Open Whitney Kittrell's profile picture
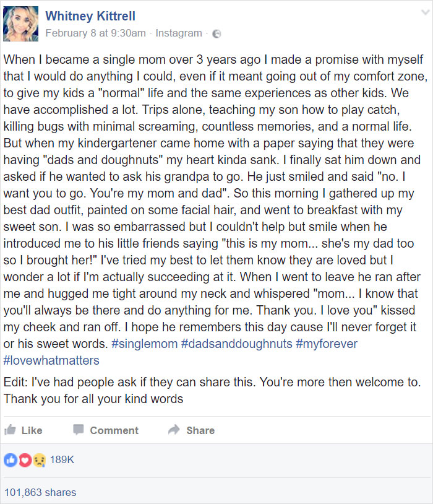 coord(21,24)
